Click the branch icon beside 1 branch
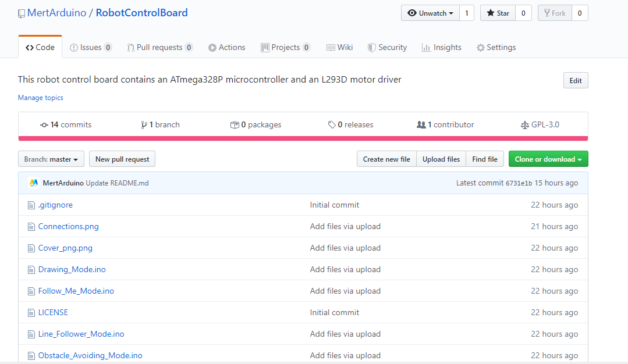This screenshot has width=628, height=364. click(x=144, y=125)
